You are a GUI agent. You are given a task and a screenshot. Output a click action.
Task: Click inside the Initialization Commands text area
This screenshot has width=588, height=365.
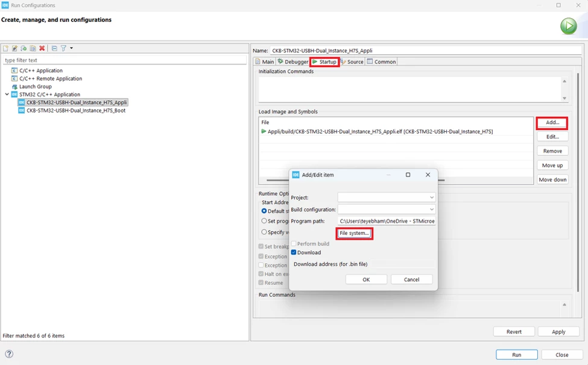click(x=409, y=89)
